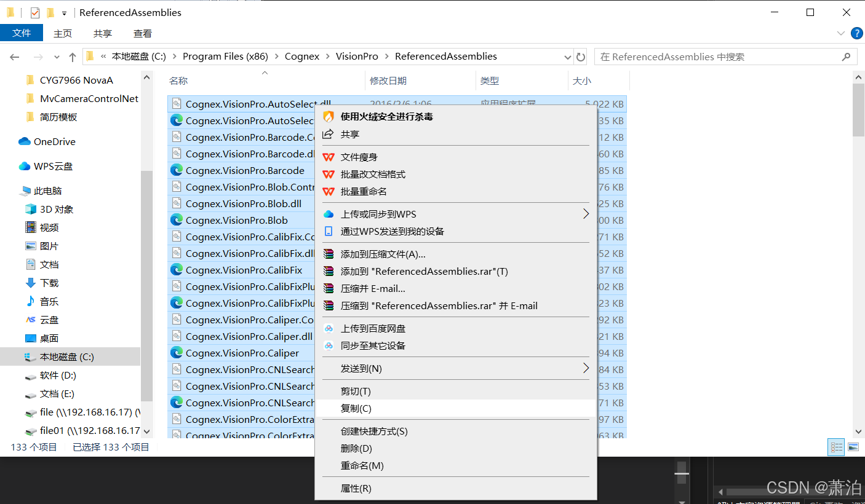Click the Edge icon of Cognex.VisionPro.CalibFix file

tap(177, 270)
